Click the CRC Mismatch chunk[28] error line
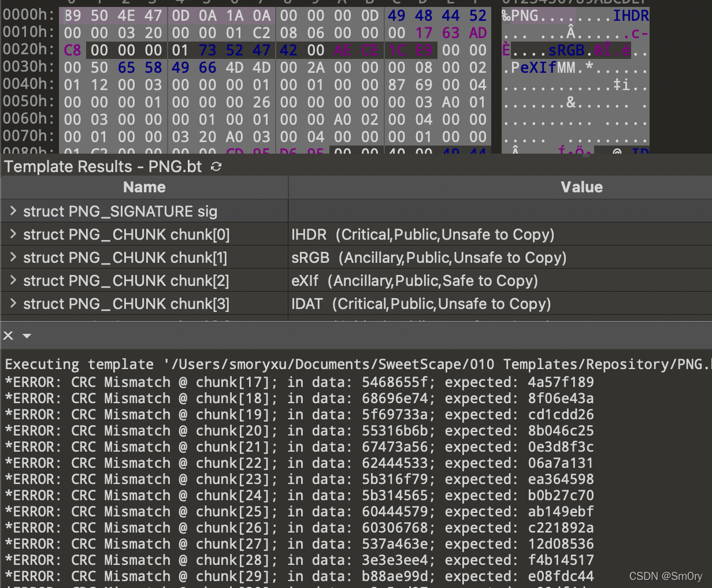Viewport: 712px width, 588px height. coord(299,560)
